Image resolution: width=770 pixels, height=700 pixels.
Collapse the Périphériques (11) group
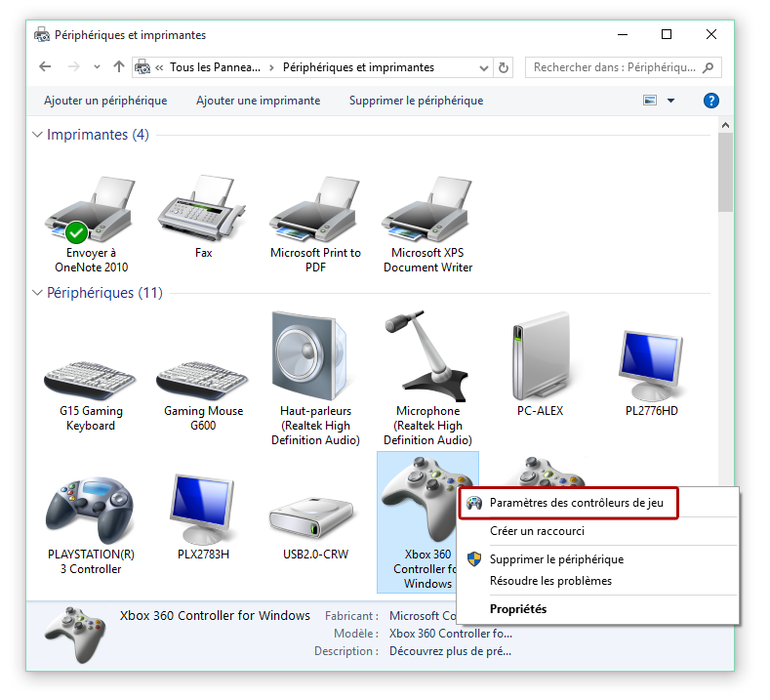click(x=37, y=293)
